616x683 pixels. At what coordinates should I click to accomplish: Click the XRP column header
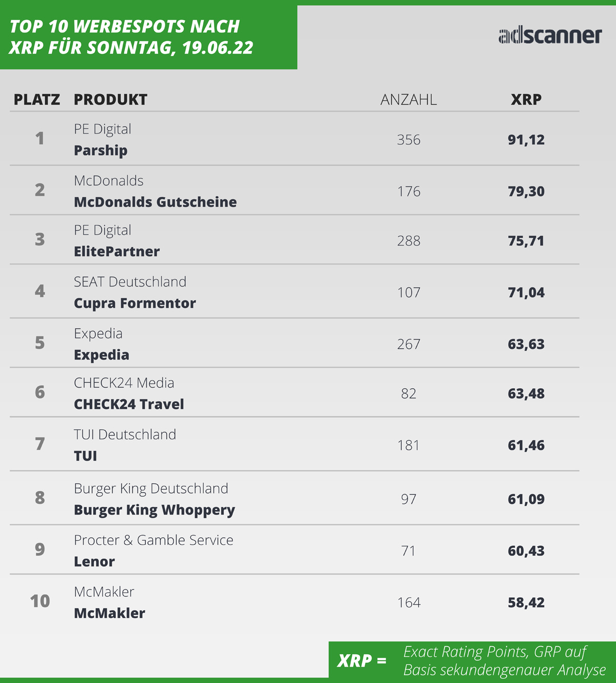click(x=526, y=100)
